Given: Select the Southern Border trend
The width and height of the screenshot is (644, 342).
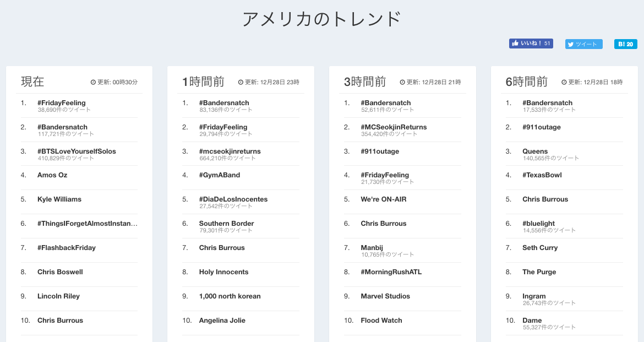Looking at the screenshot, I should click(226, 224).
